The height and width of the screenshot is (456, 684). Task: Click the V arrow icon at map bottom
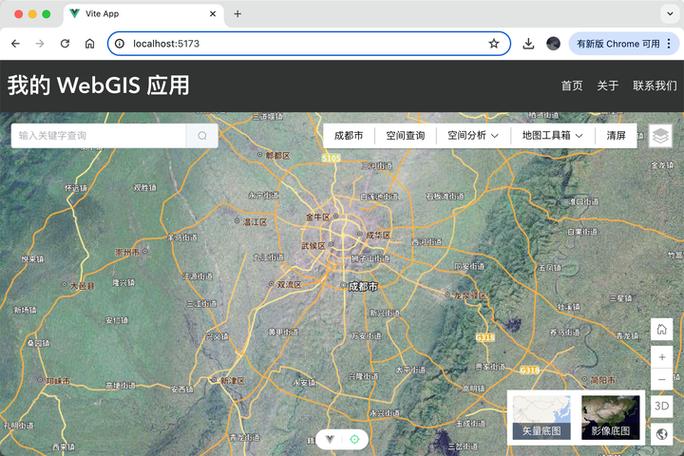[x=330, y=439]
